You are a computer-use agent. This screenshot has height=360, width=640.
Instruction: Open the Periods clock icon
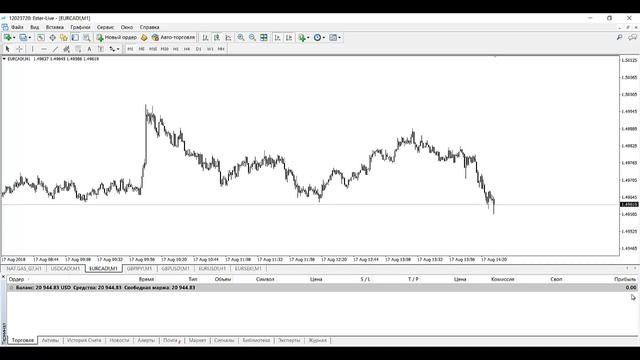tap(317, 38)
